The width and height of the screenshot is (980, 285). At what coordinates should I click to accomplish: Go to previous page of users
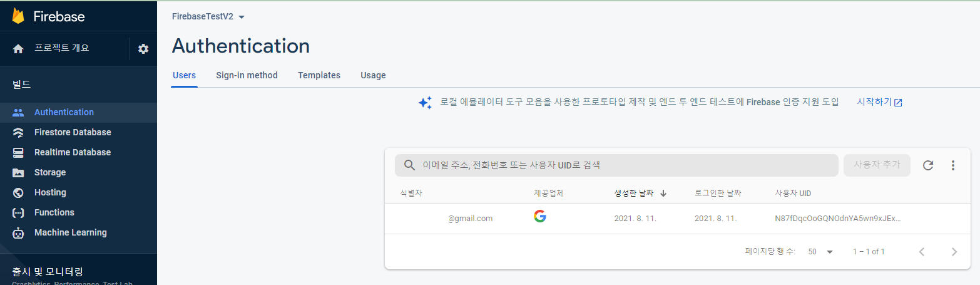(922, 252)
